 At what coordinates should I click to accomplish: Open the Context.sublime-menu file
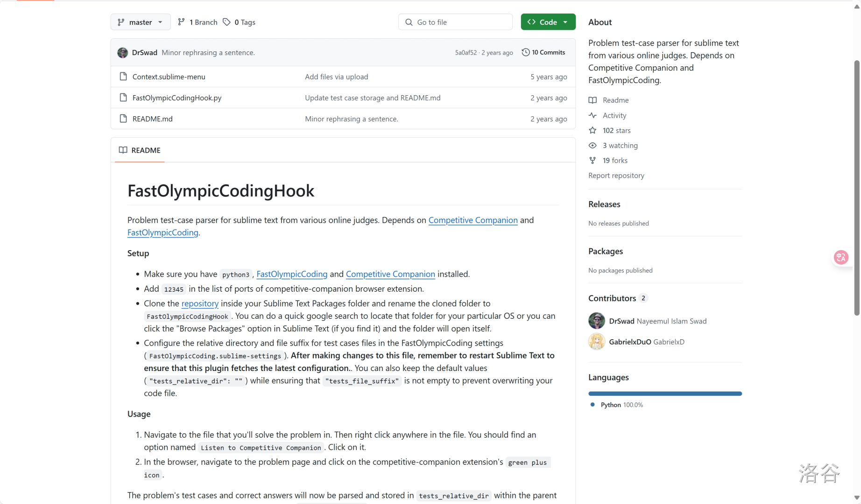pos(169,77)
